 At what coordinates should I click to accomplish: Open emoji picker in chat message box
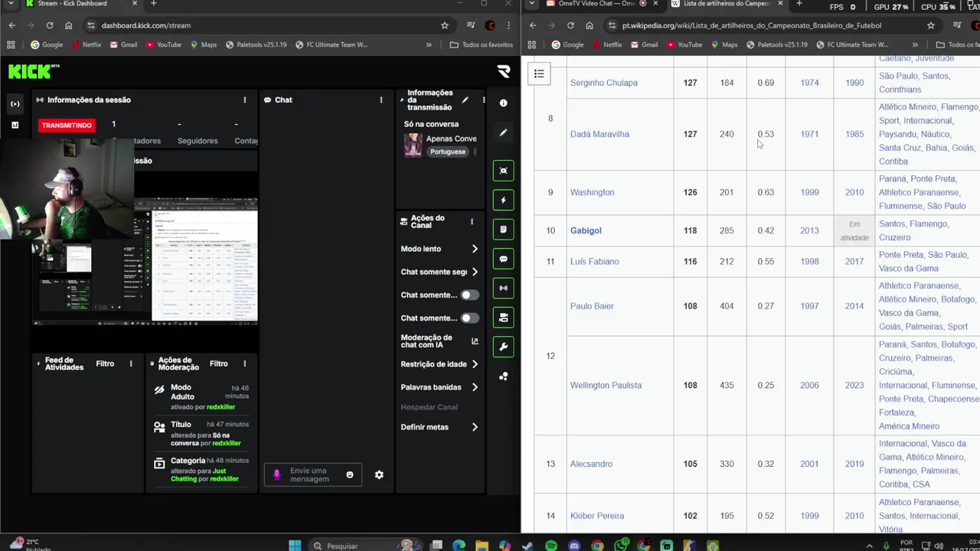pyautogui.click(x=349, y=474)
